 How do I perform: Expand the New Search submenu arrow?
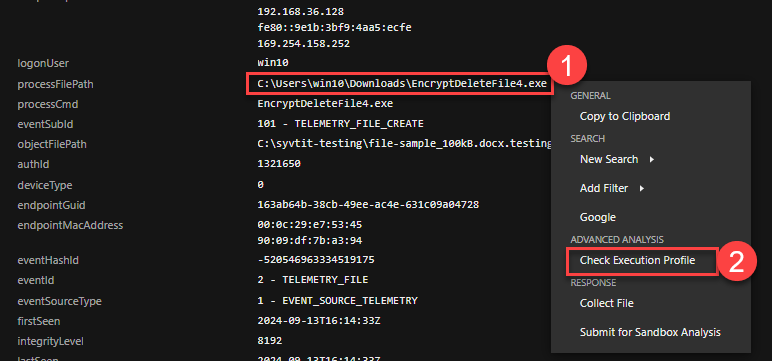point(652,160)
